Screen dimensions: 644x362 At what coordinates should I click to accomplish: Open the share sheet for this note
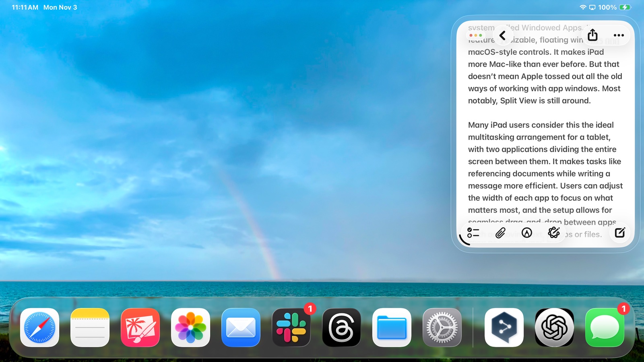[x=592, y=35]
